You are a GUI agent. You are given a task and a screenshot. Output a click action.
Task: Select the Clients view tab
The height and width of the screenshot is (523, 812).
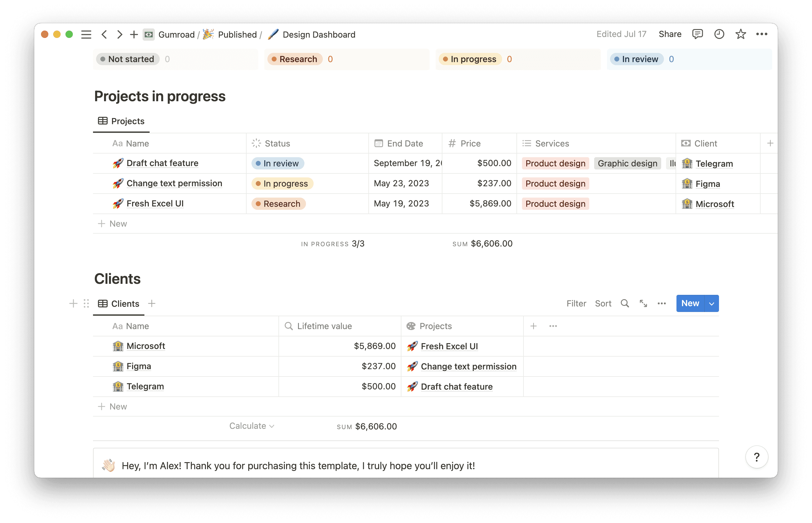[119, 304]
